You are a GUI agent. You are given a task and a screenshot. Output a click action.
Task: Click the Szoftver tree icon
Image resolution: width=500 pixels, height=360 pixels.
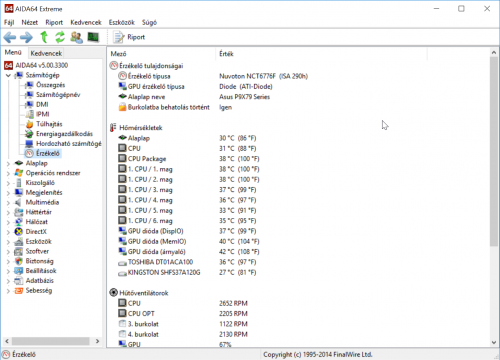click(19, 251)
